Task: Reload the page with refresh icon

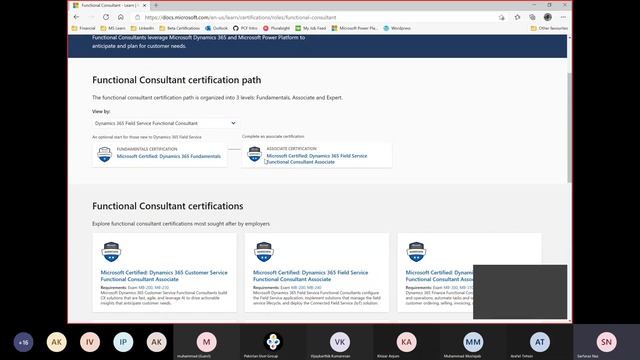Action: coord(106,17)
